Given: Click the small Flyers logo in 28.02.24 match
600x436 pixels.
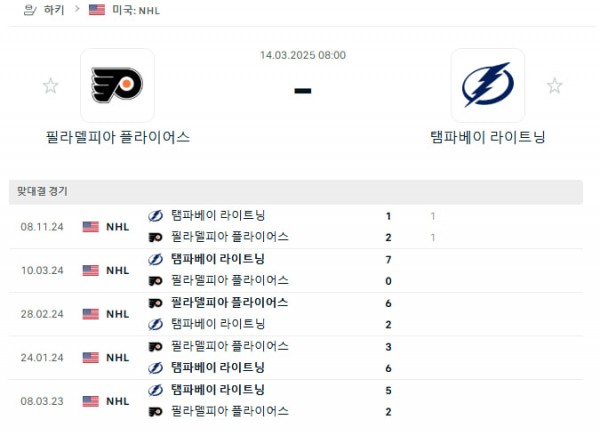Looking at the screenshot, I should (155, 303).
